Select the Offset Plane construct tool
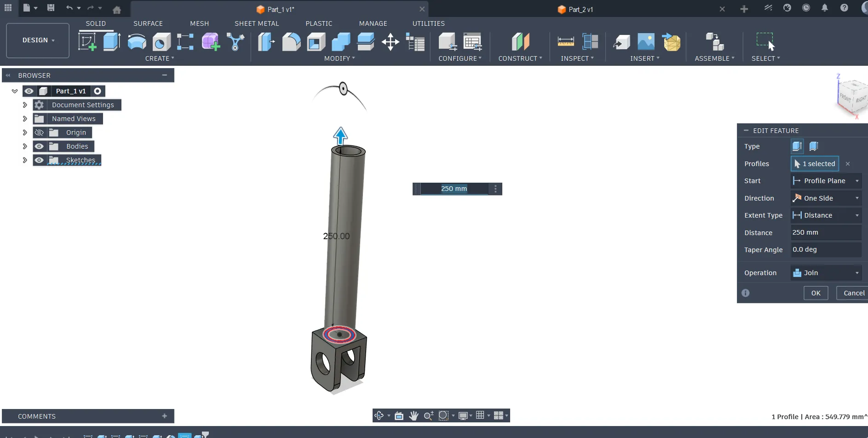 (x=521, y=42)
